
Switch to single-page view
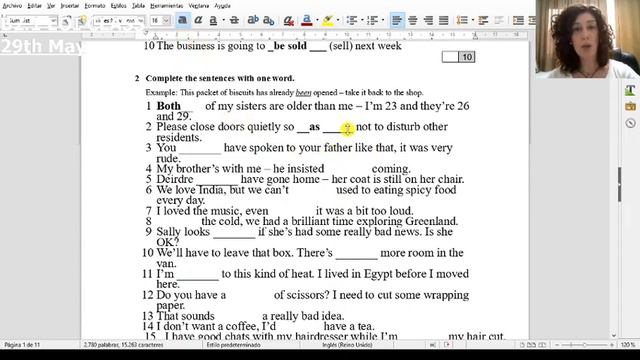click(522, 345)
